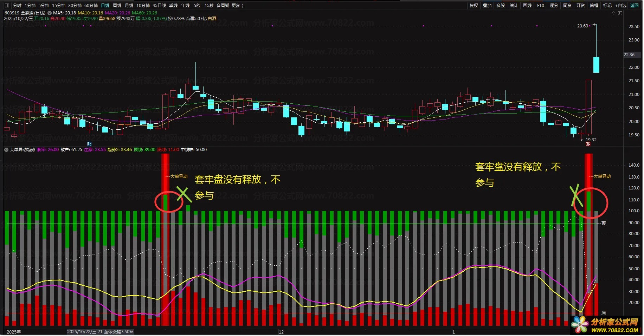The image size is (644, 336).
Task: Toggle the 简框 simple frame mode
Action: (x=594, y=6)
